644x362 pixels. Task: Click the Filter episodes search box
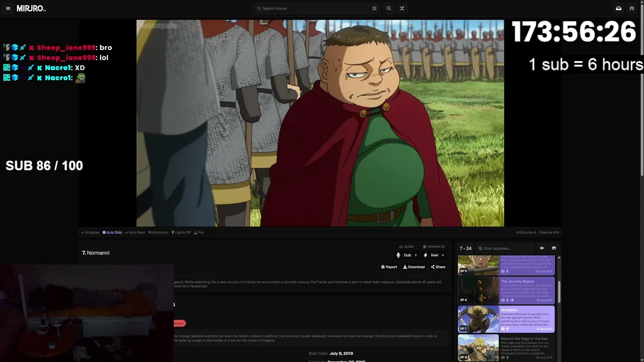coord(505,248)
